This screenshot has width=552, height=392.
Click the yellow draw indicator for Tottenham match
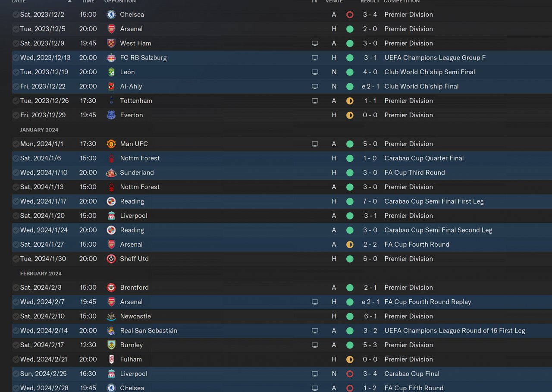coord(350,101)
